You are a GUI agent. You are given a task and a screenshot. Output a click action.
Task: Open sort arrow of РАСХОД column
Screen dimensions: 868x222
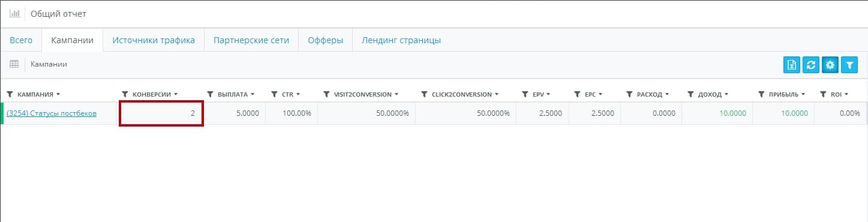point(668,95)
